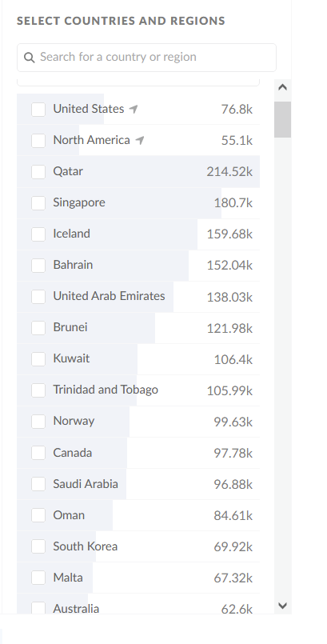
Task: Click the scrollbar down arrow
Action: [x=282, y=606]
